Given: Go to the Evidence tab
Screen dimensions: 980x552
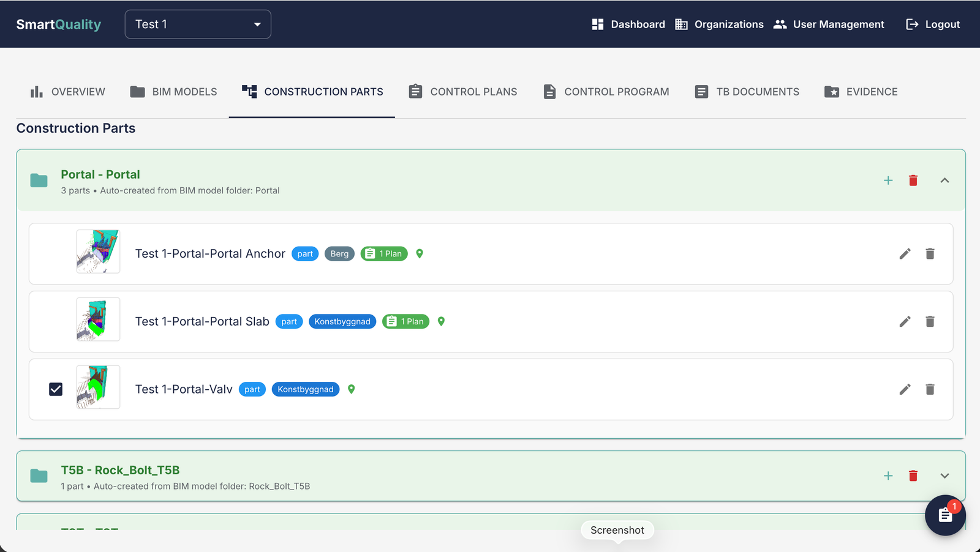Looking at the screenshot, I should click(861, 92).
